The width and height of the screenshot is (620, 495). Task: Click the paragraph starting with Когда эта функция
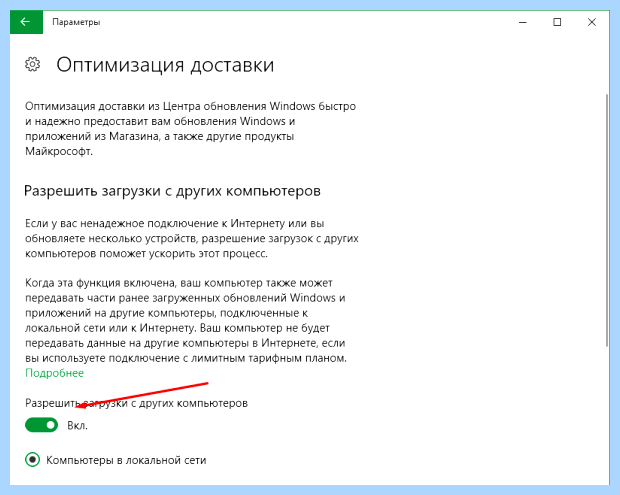click(186, 320)
